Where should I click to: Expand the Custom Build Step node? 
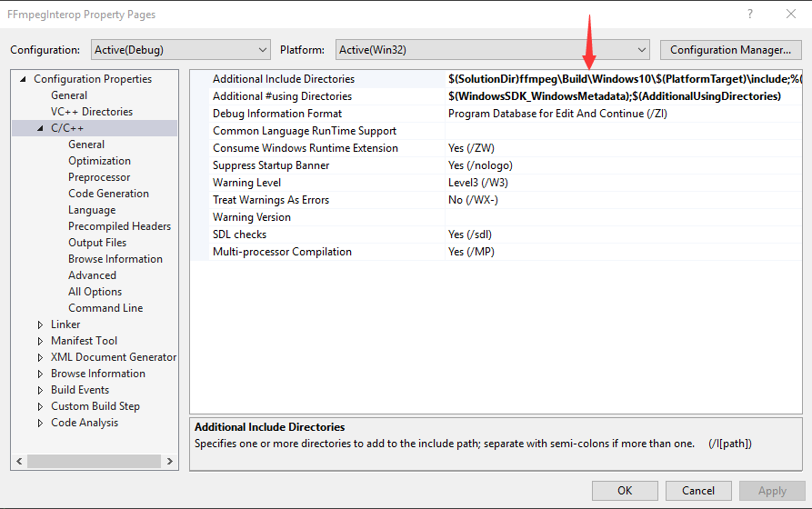[40, 406]
